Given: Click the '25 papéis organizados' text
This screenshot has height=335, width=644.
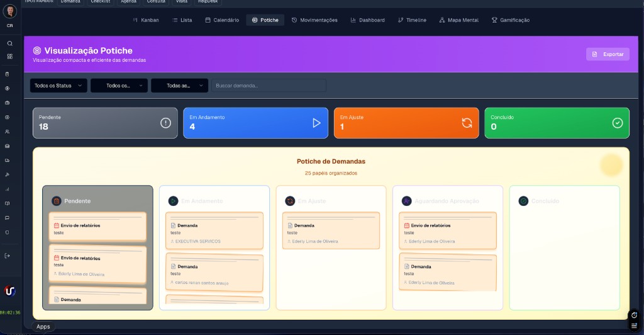Looking at the screenshot, I should point(331,173).
